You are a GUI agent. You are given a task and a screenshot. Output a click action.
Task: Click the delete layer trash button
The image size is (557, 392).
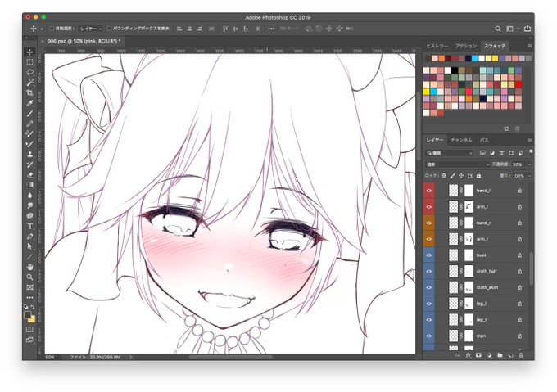[521, 355]
